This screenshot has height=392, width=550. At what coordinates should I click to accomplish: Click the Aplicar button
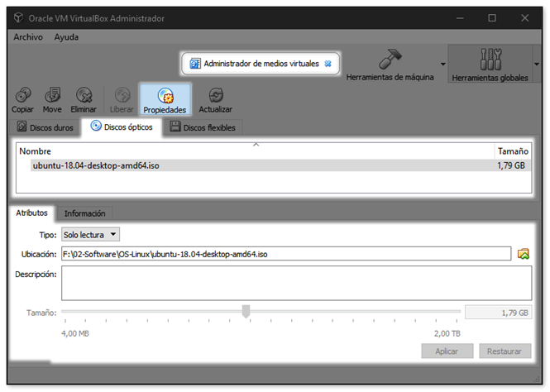(x=447, y=351)
